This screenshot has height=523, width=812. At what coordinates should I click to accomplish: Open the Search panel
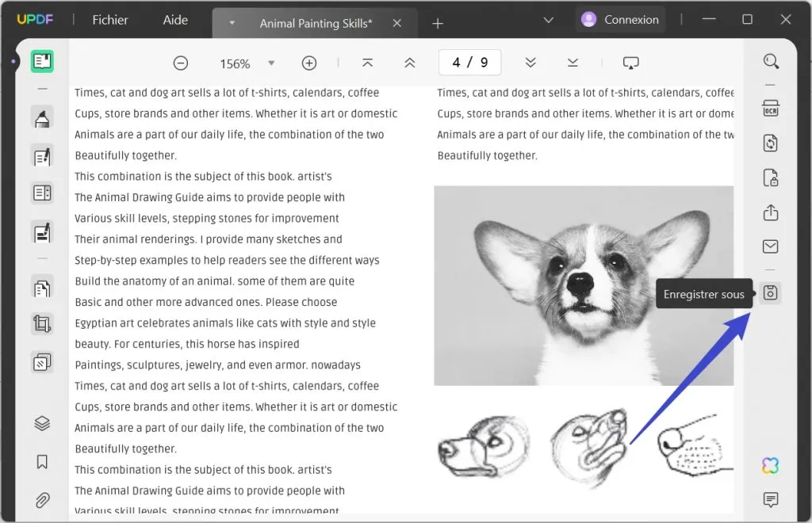tap(771, 61)
